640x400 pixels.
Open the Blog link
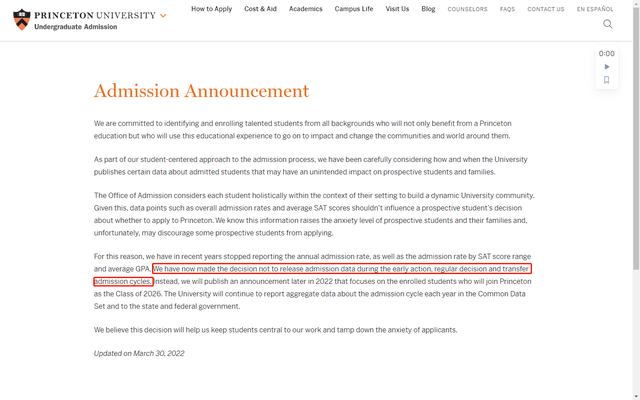coord(428,9)
